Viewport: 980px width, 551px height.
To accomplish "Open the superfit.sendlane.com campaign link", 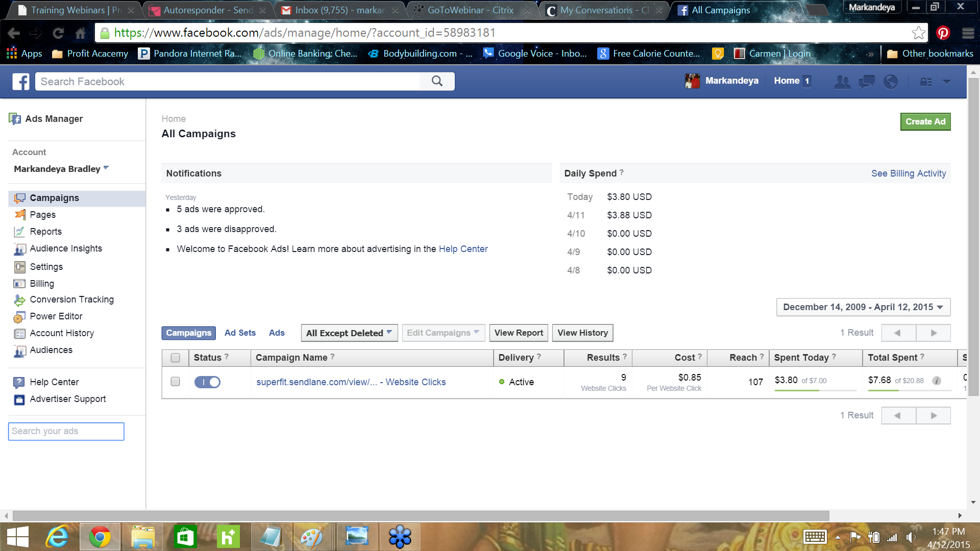I will (x=351, y=382).
